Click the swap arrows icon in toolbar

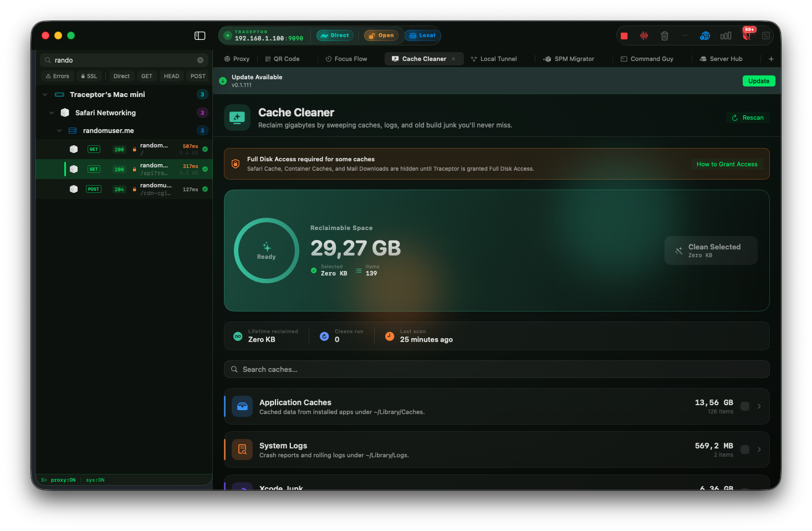coord(766,36)
